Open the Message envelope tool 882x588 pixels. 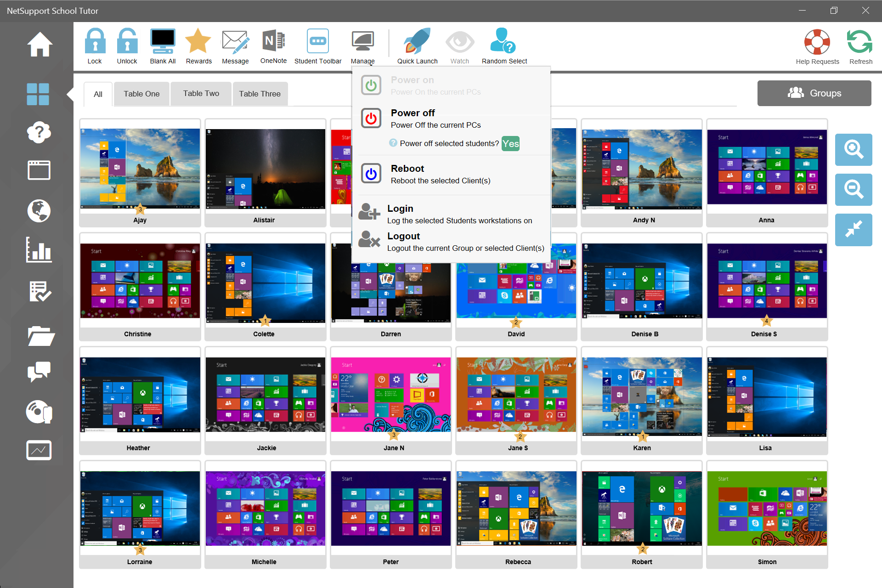pos(235,42)
